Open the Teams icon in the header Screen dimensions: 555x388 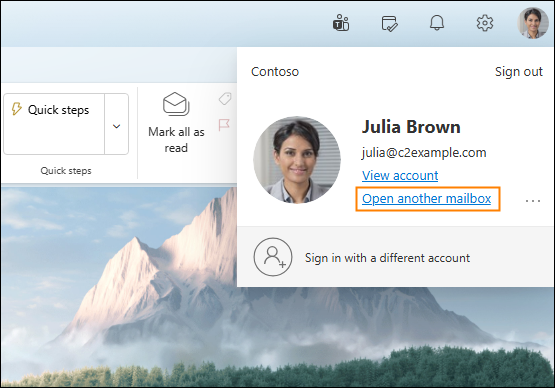tap(341, 23)
